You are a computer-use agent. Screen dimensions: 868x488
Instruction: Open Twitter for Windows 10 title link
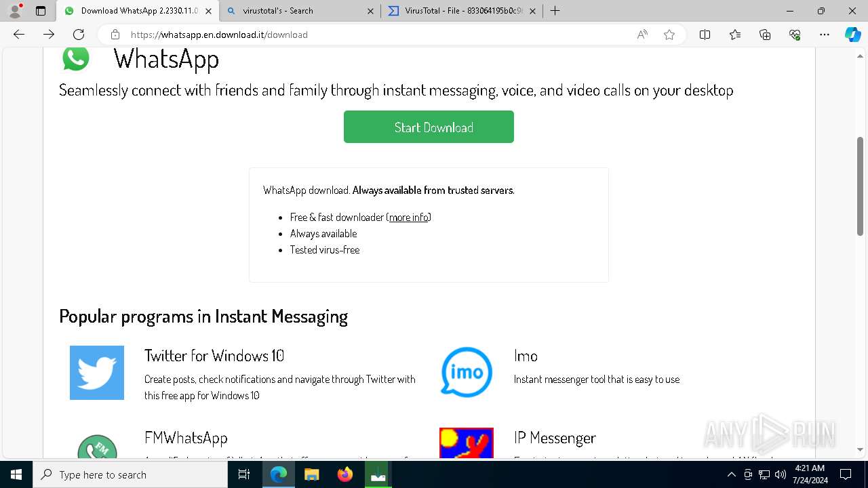[x=214, y=356]
